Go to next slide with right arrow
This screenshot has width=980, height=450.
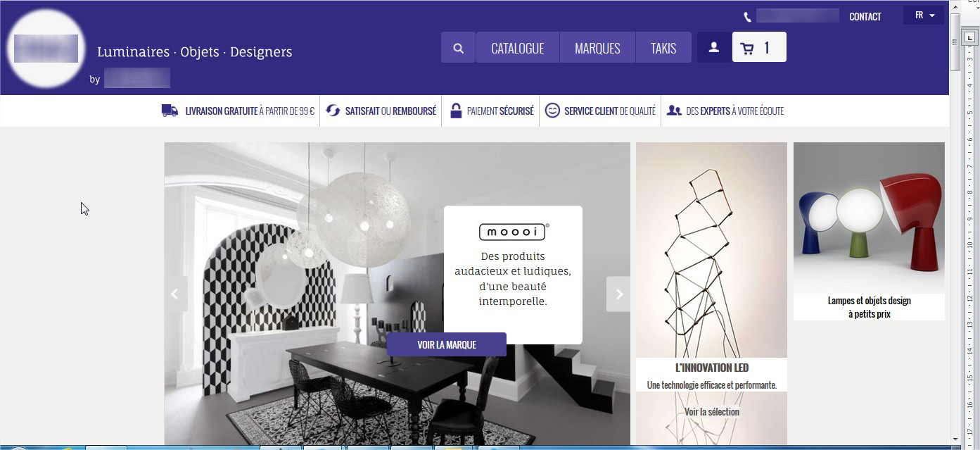click(x=618, y=294)
